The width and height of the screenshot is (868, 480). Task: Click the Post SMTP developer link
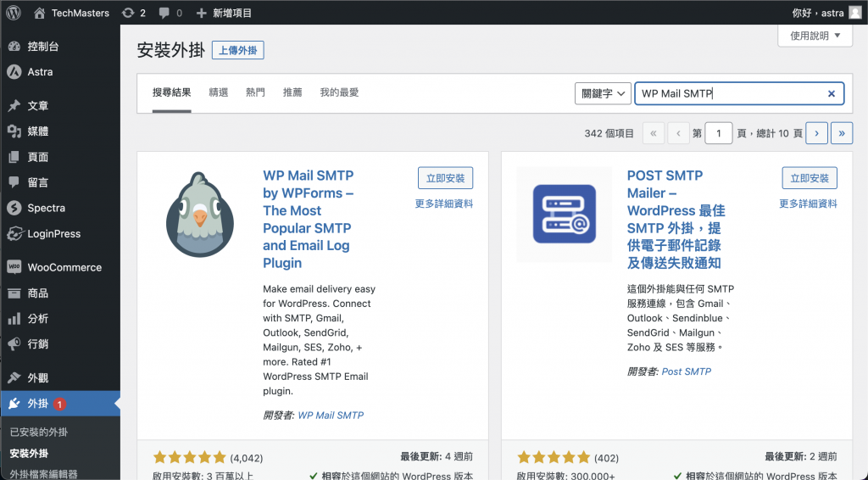tap(687, 371)
